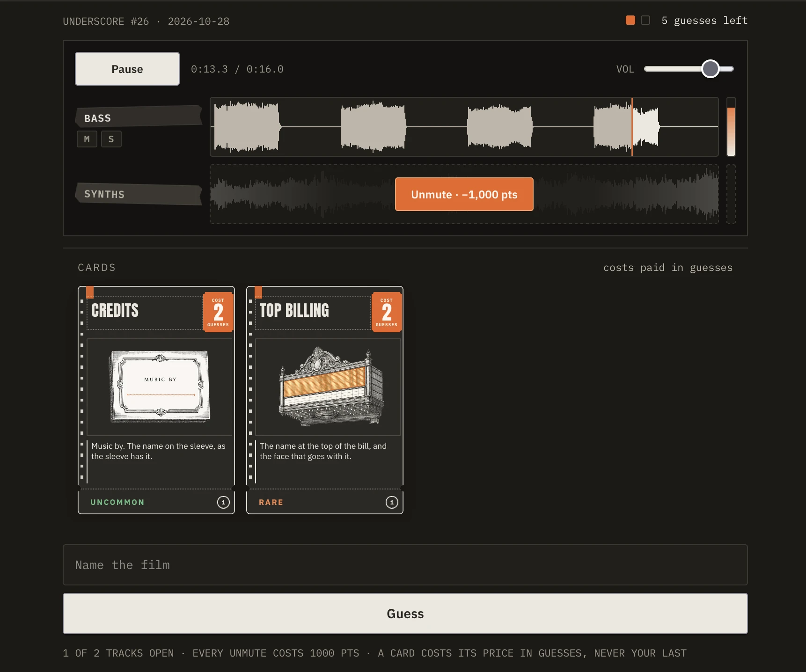Unmute the Synths track for 1,000 pts
This screenshot has height=672, width=806.
(x=464, y=194)
